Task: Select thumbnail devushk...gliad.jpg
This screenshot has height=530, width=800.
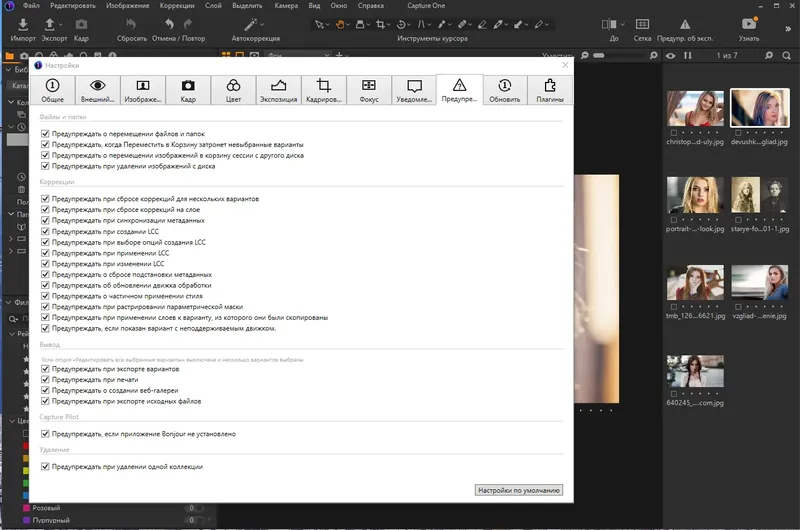Action: pos(760,108)
